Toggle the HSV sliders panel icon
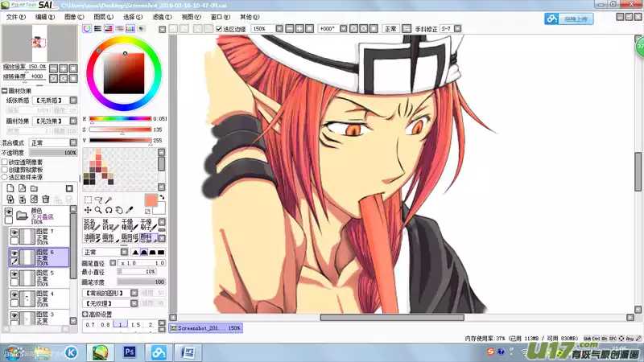This screenshot has width=644, height=362. [109, 28]
